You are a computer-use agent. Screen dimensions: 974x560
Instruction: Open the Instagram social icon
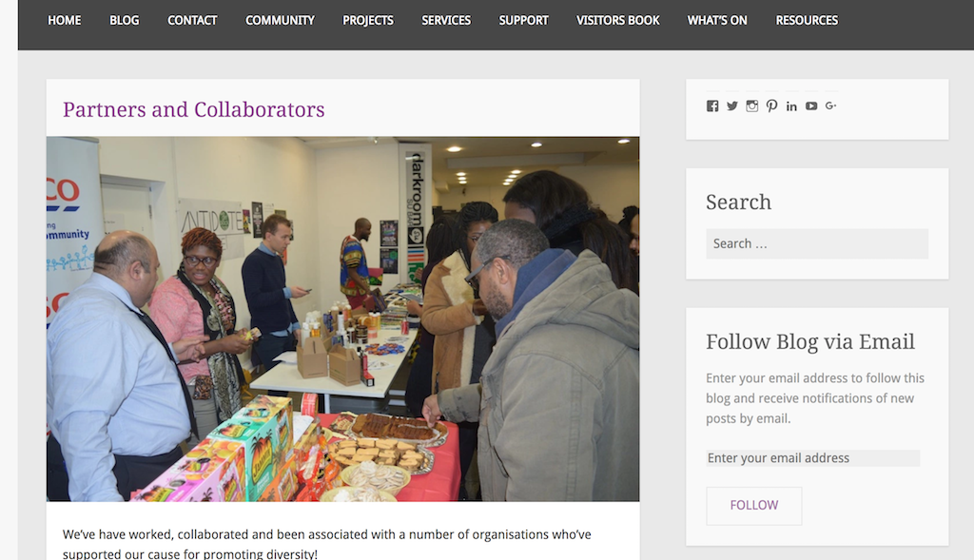752,106
